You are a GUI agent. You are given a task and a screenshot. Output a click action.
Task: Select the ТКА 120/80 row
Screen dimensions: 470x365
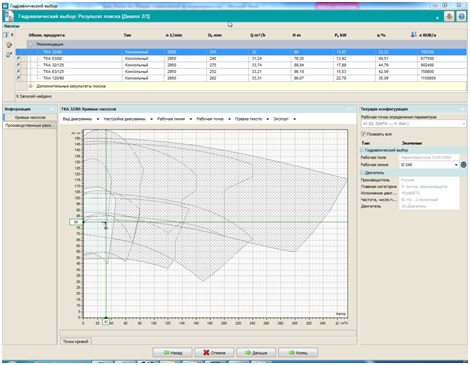pos(241,78)
